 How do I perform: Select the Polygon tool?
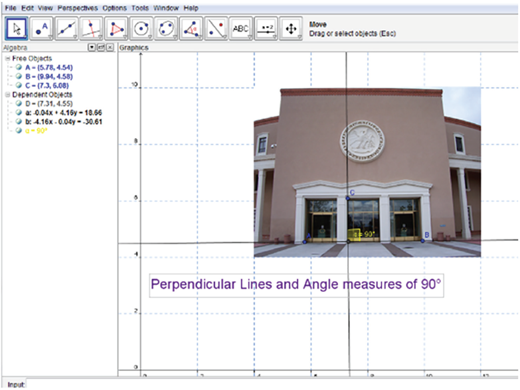click(x=116, y=29)
